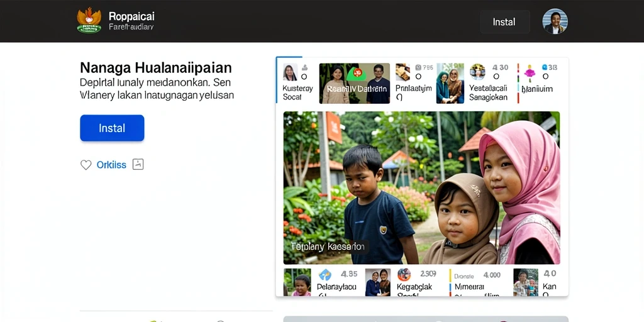Open the two women in hijab thumbnail

(450, 84)
